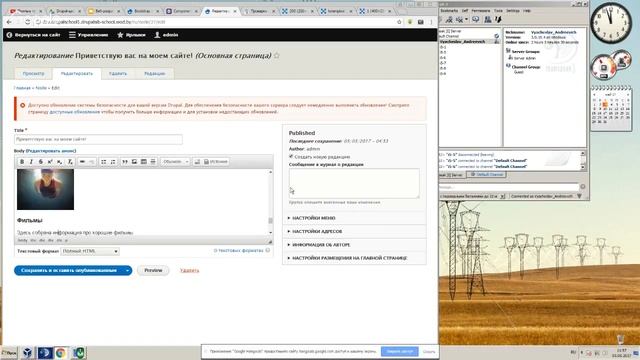Toggle the create new revision checkbox
Image resolution: width=640 pixels, height=360 pixels.
(291, 156)
